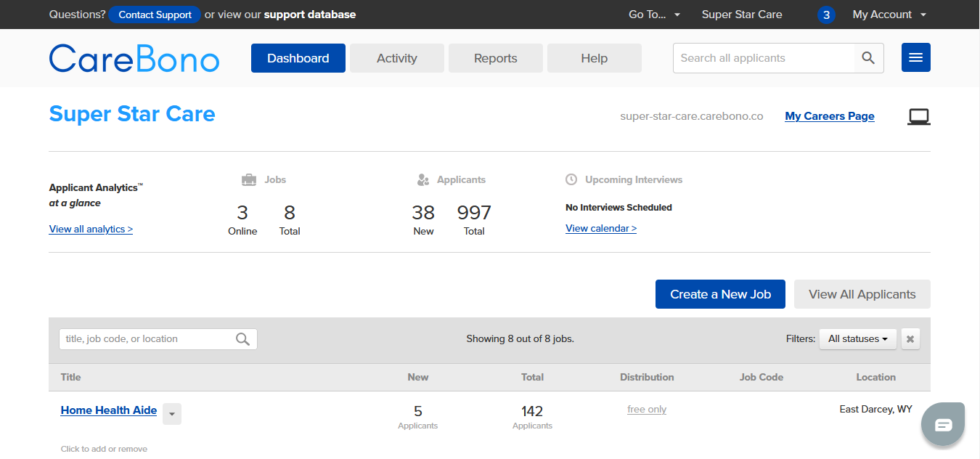Clear filters with the X button
Image resolution: width=980 pixels, height=459 pixels.
point(910,339)
